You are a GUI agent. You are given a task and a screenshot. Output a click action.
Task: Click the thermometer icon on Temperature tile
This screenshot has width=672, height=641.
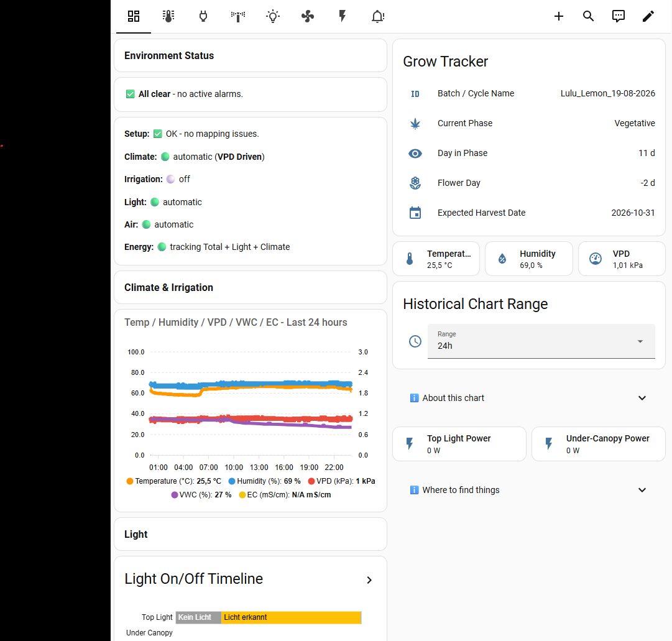(410, 259)
